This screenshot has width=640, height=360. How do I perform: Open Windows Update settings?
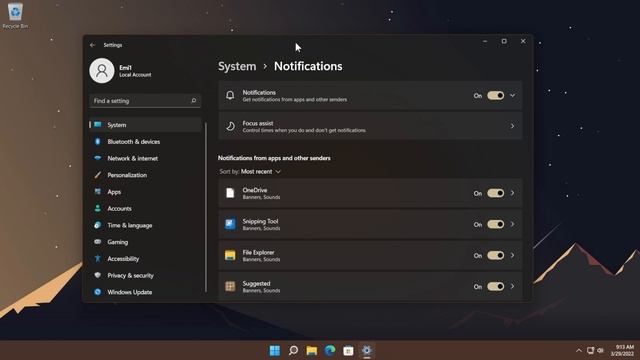(x=145, y=292)
